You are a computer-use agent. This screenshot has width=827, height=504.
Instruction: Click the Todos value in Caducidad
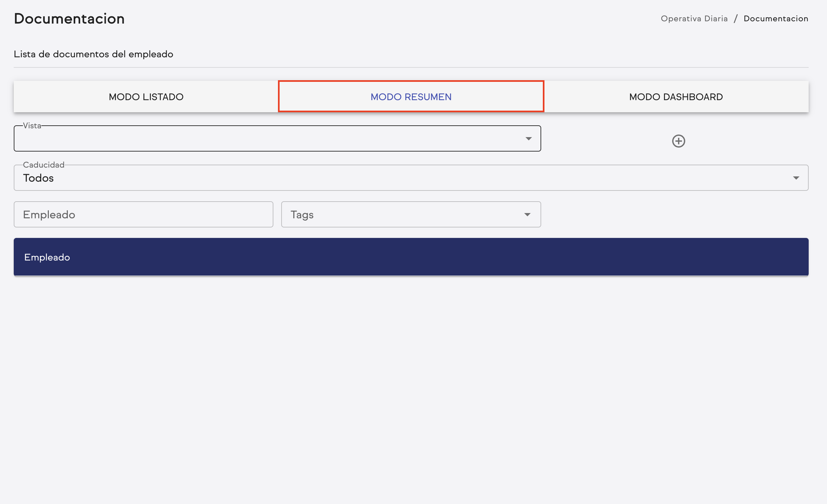pos(38,178)
